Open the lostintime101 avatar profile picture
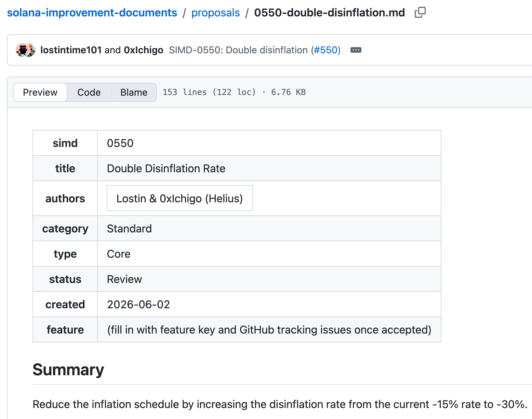Image resolution: width=532 pixels, height=419 pixels. tap(22, 50)
